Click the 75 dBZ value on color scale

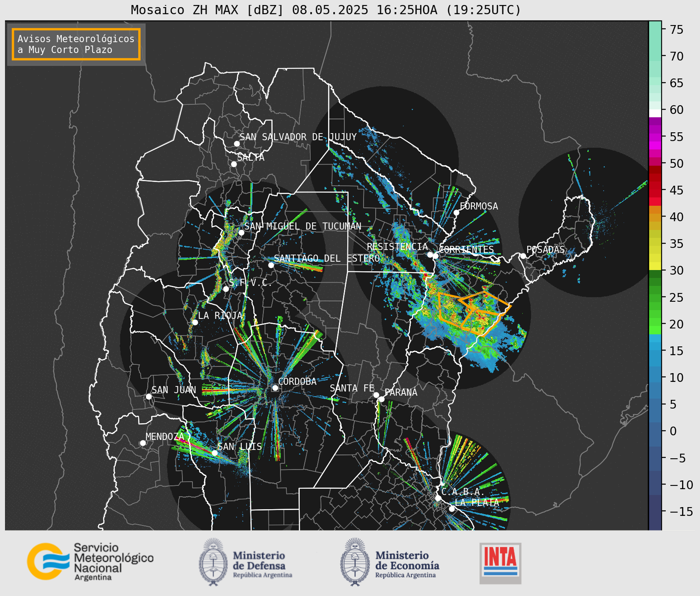click(677, 30)
